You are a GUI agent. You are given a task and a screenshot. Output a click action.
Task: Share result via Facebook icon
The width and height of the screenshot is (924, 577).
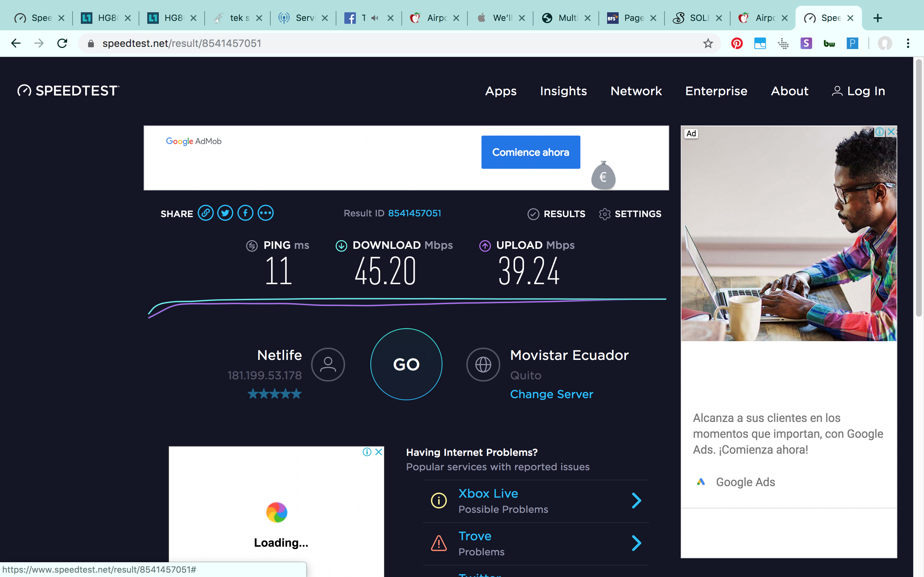tap(245, 213)
